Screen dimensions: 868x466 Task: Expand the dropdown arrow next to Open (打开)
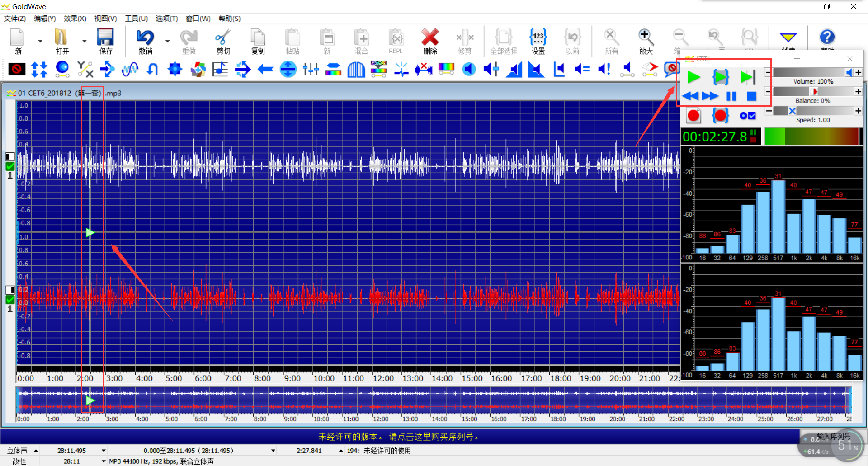84,41
